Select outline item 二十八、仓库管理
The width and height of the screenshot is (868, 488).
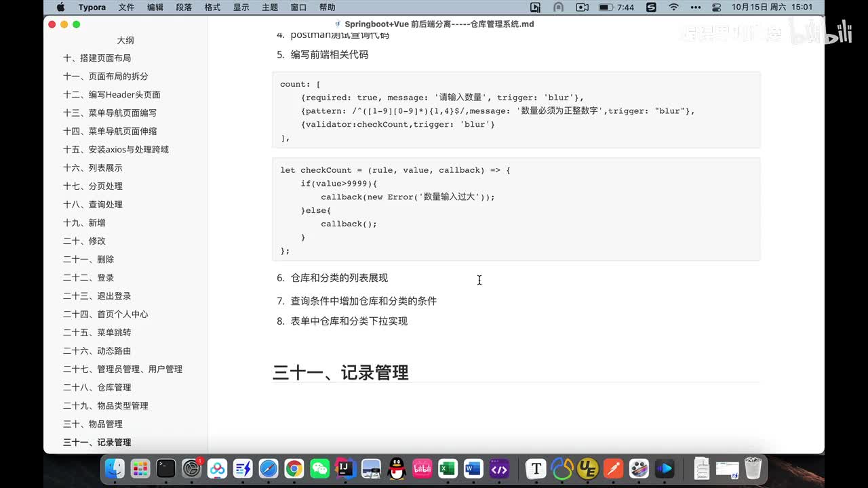point(97,388)
